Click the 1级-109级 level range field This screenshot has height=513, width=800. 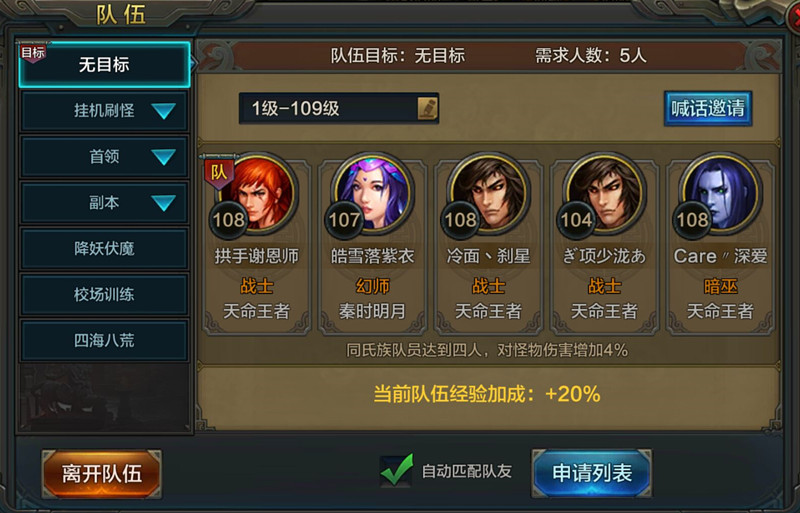(339, 108)
